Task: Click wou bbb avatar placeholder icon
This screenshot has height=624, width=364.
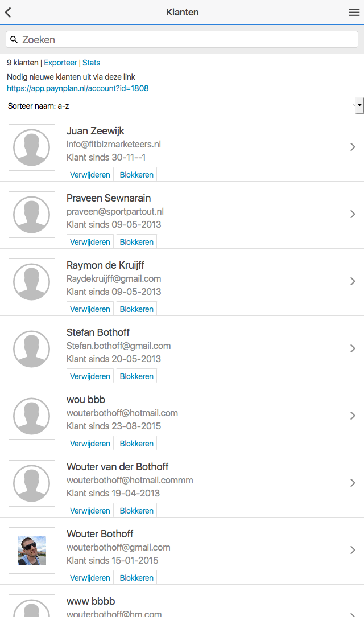Action: point(32,416)
